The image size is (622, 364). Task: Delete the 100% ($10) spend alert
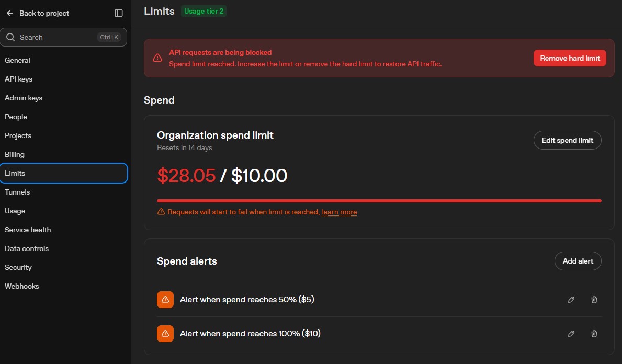click(594, 334)
